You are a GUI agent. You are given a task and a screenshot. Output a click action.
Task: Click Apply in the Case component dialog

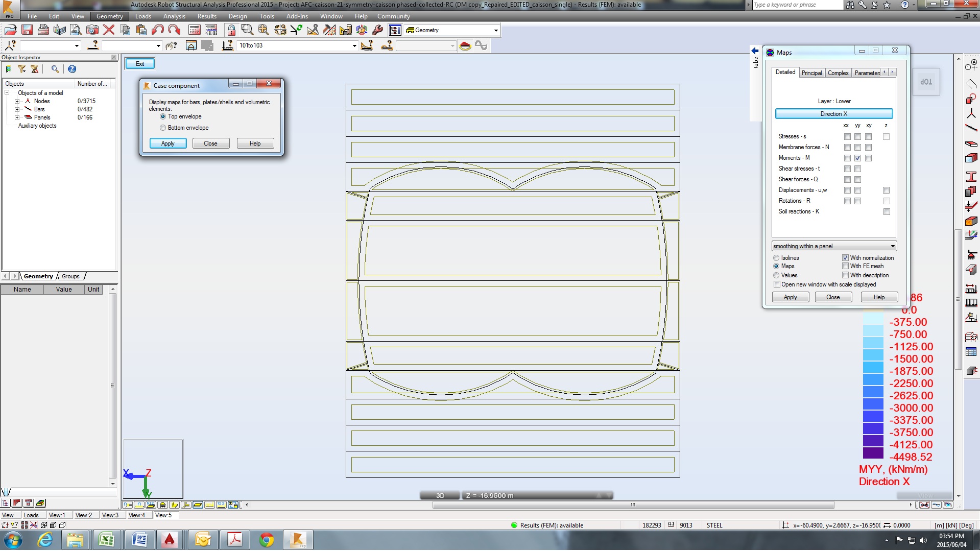pos(168,143)
